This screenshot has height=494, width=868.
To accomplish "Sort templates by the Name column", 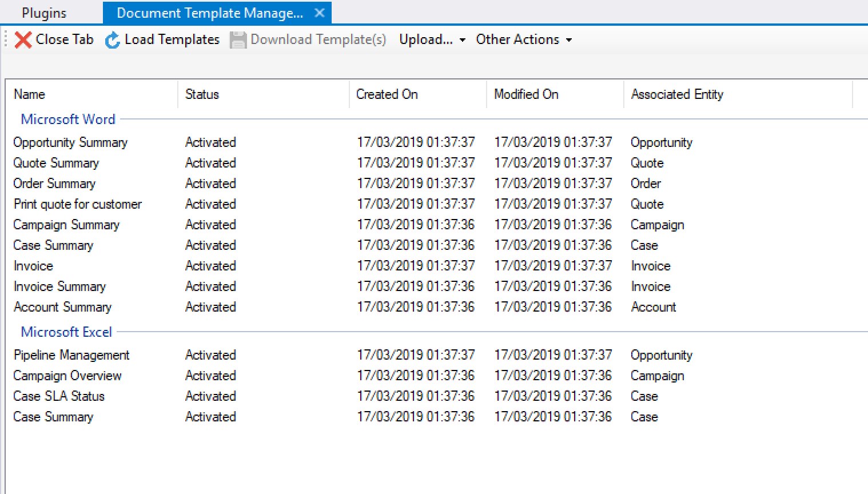I will tap(29, 94).
